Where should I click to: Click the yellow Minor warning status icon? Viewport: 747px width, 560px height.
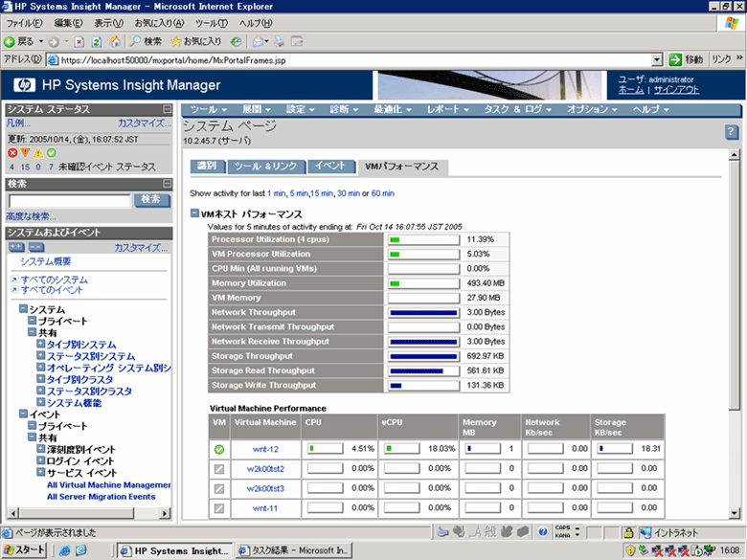click(38, 153)
